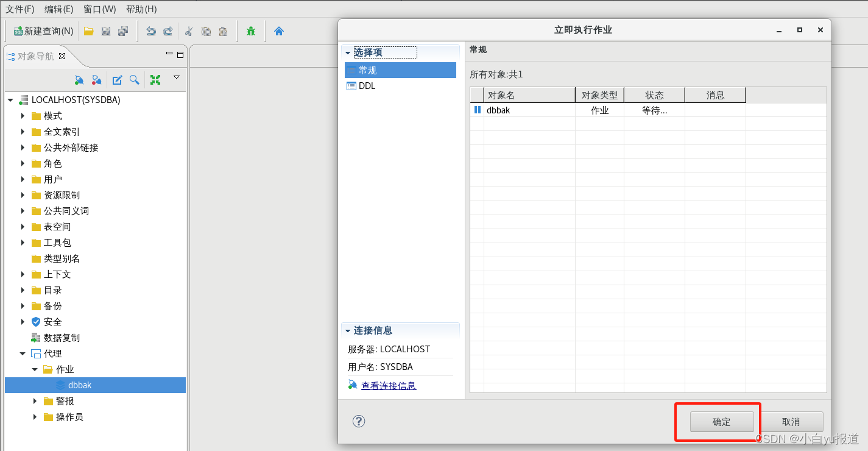Open the 查看连接信息 link

(388, 385)
